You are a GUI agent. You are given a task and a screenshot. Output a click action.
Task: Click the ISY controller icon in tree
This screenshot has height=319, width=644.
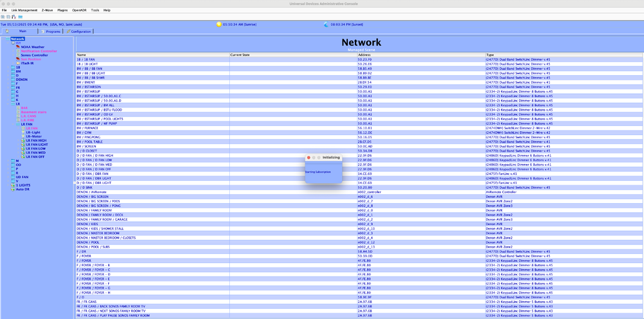click(13, 42)
